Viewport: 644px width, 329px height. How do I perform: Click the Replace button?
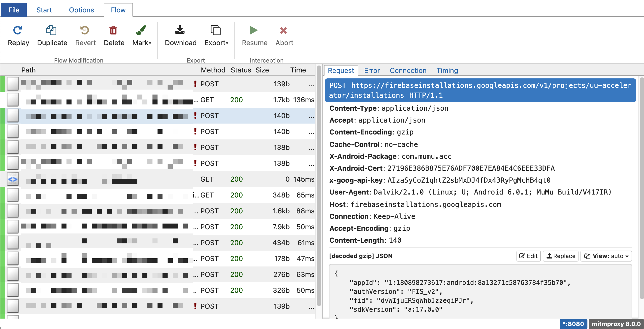pos(561,256)
